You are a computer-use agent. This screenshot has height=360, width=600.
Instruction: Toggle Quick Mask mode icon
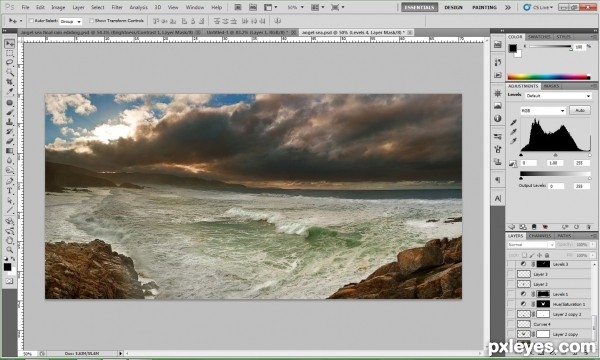(10, 281)
